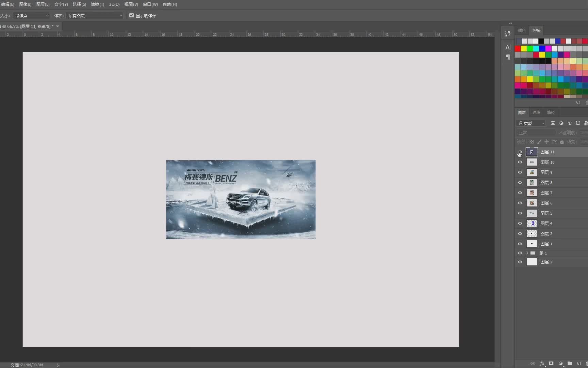Lock all padlock icon
Screen dimensions: 588x368
pos(562,142)
